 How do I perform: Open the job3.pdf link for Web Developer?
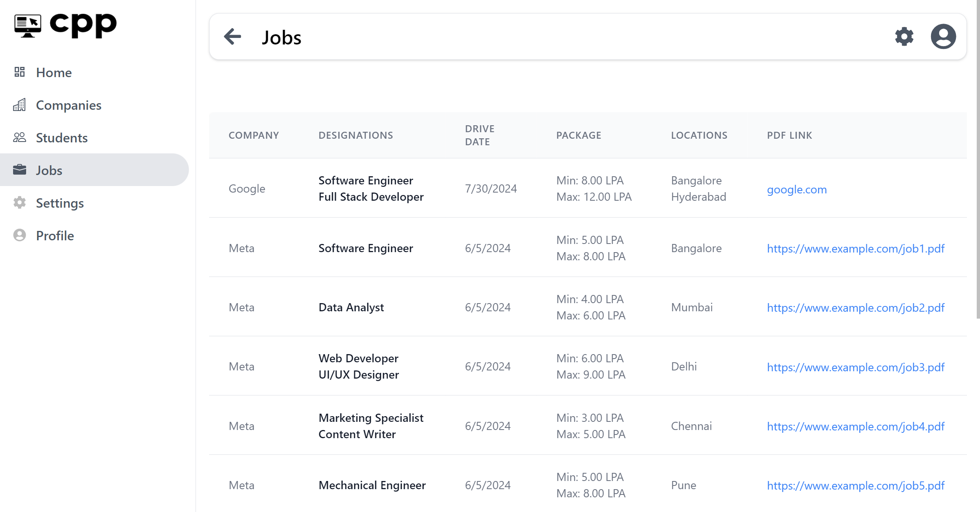[x=855, y=367]
